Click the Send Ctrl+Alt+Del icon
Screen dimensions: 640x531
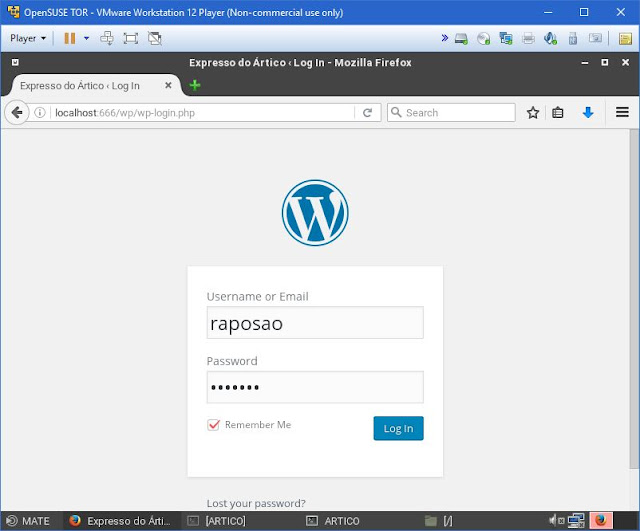(107, 38)
